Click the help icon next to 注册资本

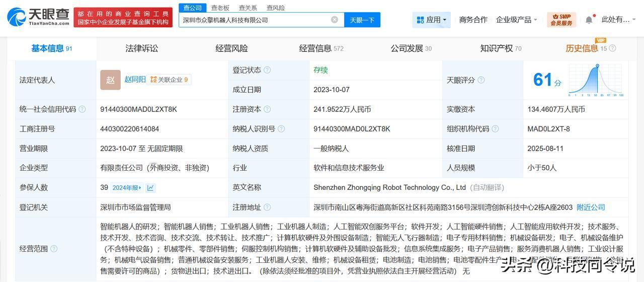(x=267, y=109)
